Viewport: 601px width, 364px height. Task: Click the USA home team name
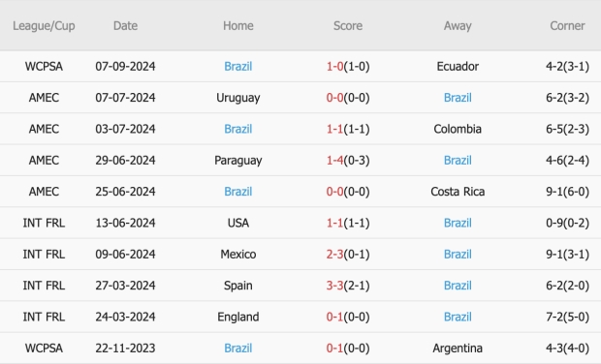coord(238,223)
